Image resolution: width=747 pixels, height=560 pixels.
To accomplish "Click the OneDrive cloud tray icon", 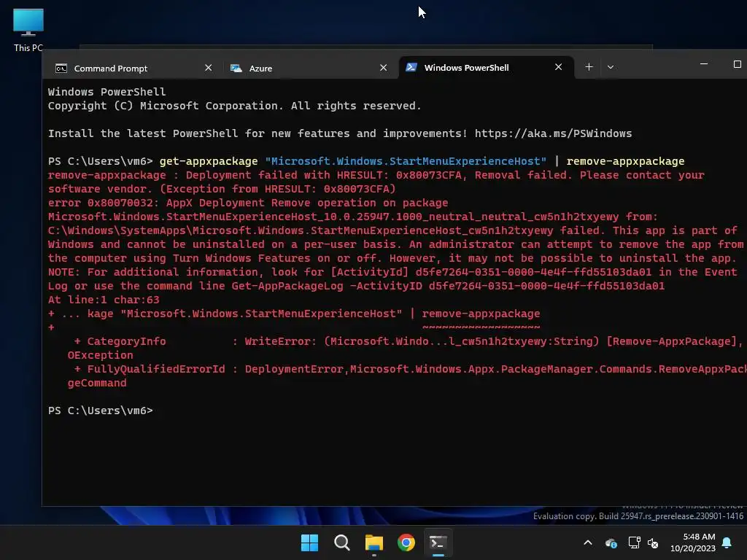I will (611, 542).
